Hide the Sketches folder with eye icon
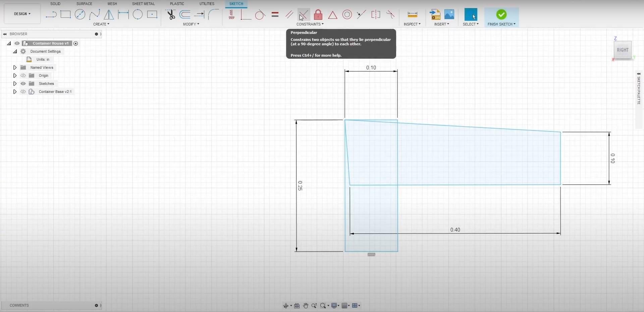 pyautogui.click(x=23, y=84)
